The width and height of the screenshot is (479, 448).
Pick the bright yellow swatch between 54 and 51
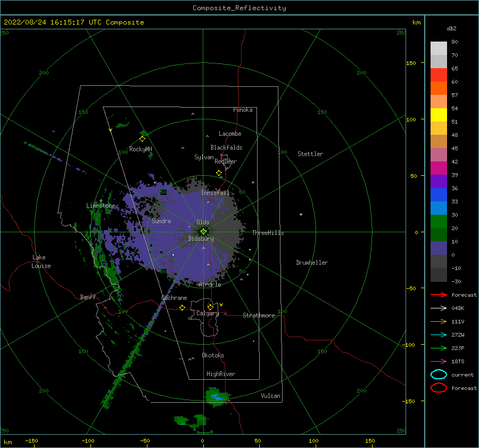pyautogui.click(x=439, y=115)
